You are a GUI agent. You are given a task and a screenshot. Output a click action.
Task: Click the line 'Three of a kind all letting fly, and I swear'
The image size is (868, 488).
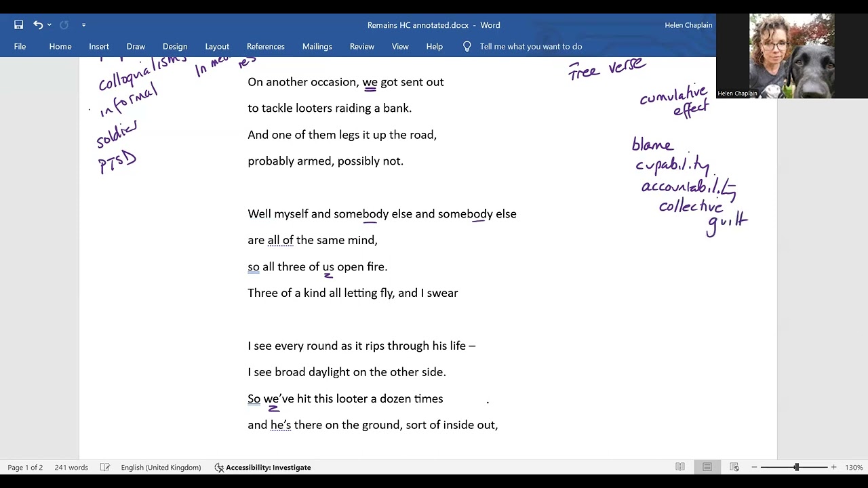coord(353,293)
